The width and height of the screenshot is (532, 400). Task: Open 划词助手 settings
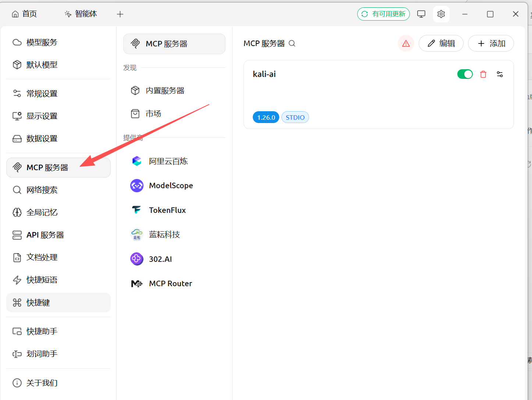58,354
